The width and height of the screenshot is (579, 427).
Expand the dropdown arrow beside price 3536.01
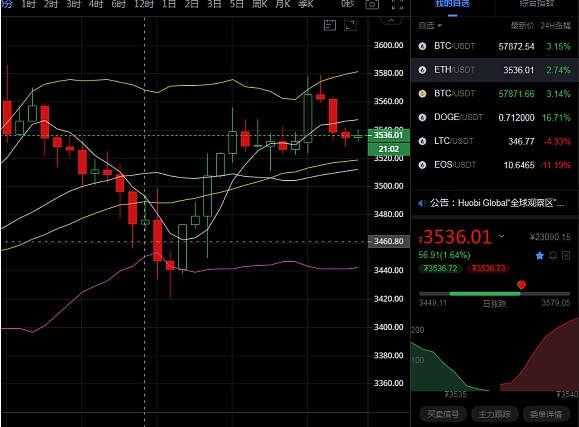(x=501, y=236)
